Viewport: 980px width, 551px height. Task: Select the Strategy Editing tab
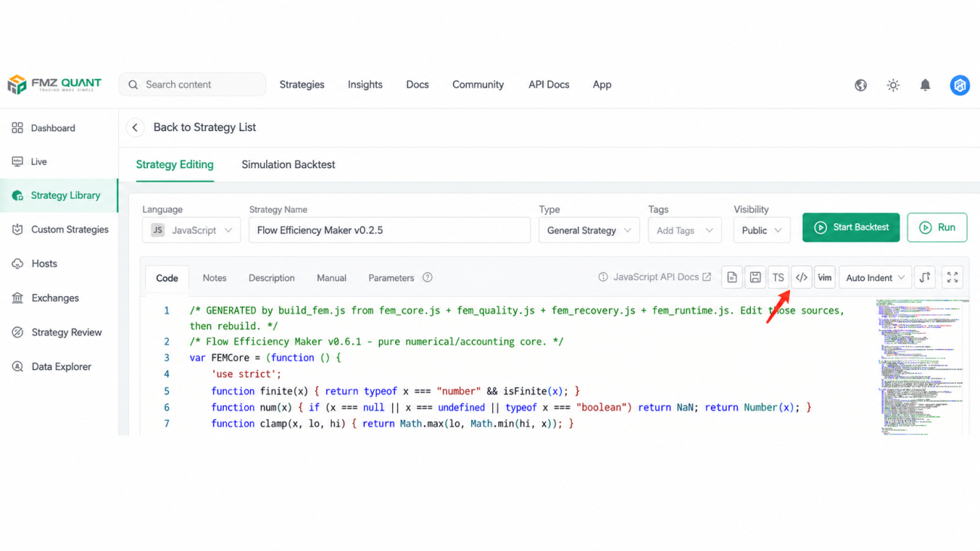coord(175,164)
